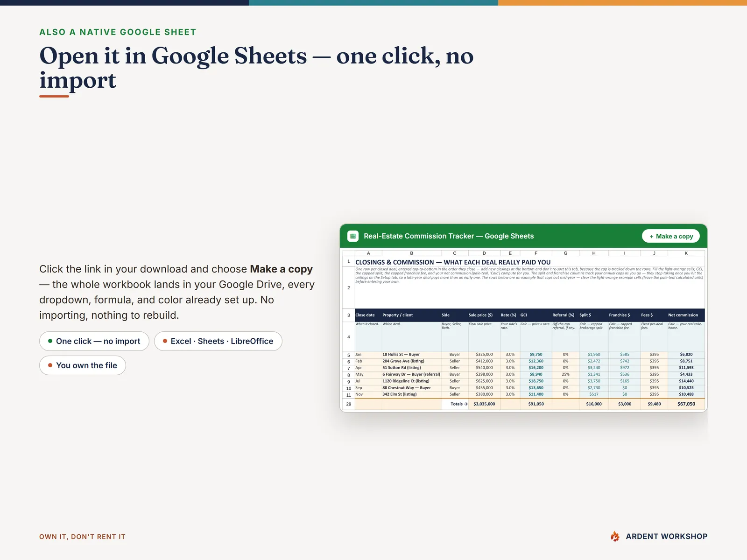Click the 'Fees $' header cell
The height and width of the screenshot is (560, 747).
point(654,315)
